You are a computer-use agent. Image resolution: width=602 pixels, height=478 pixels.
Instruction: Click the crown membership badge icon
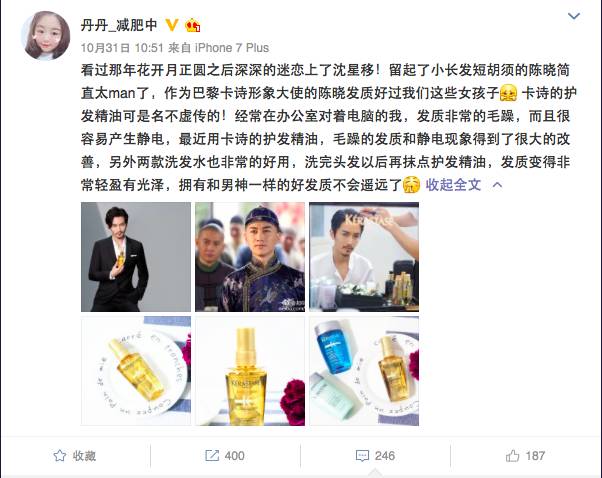point(192,25)
